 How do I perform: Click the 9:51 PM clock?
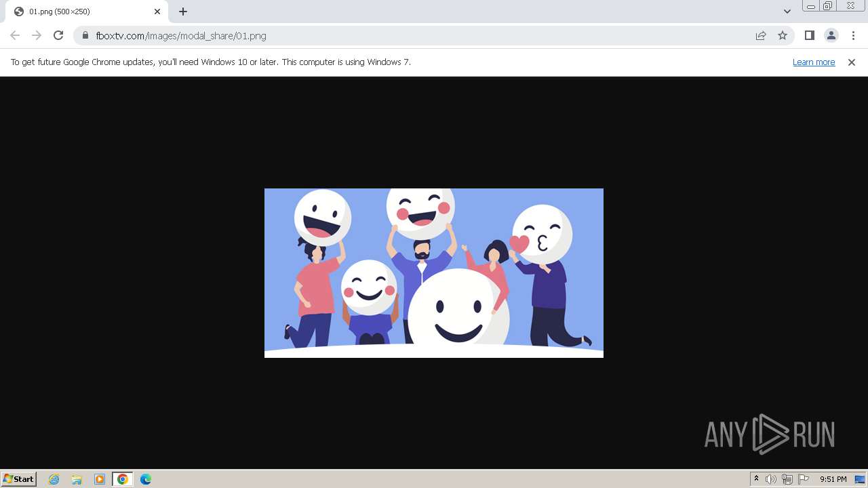[x=833, y=479]
